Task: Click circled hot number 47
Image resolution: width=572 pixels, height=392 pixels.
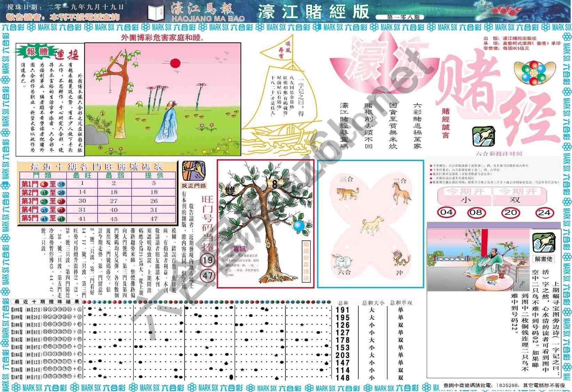Action: (208, 276)
